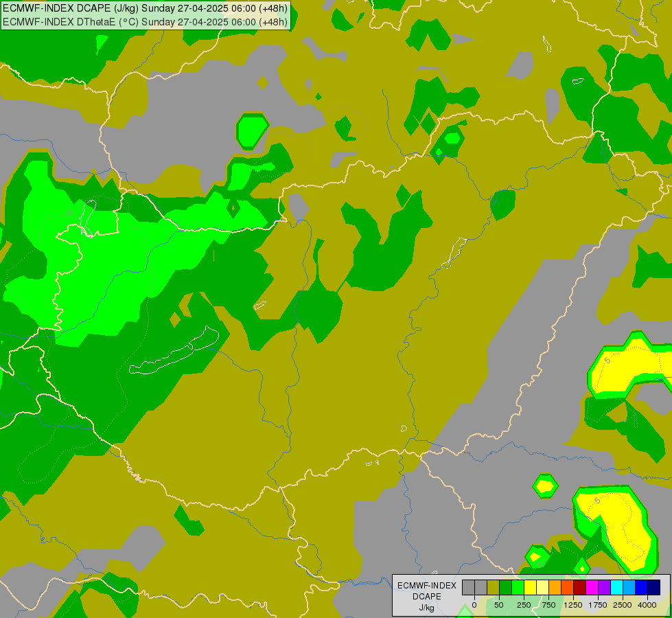Select the pale yellow legend swatch

(x=543, y=587)
